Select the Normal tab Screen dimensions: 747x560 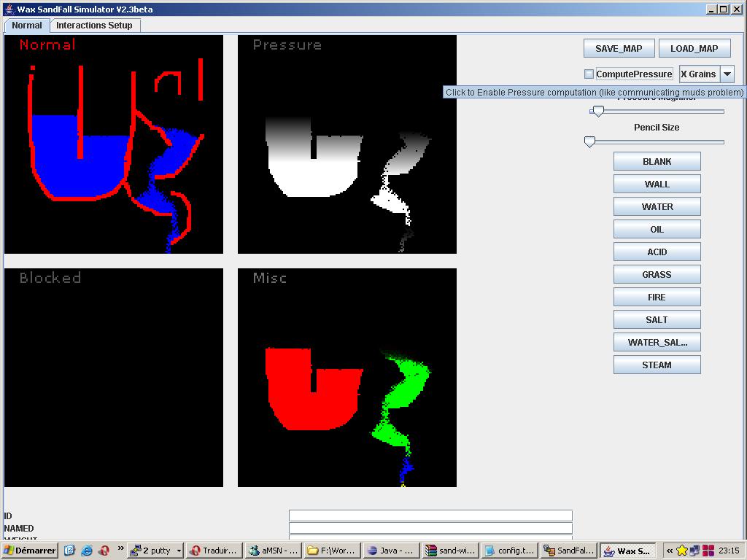click(x=27, y=25)
